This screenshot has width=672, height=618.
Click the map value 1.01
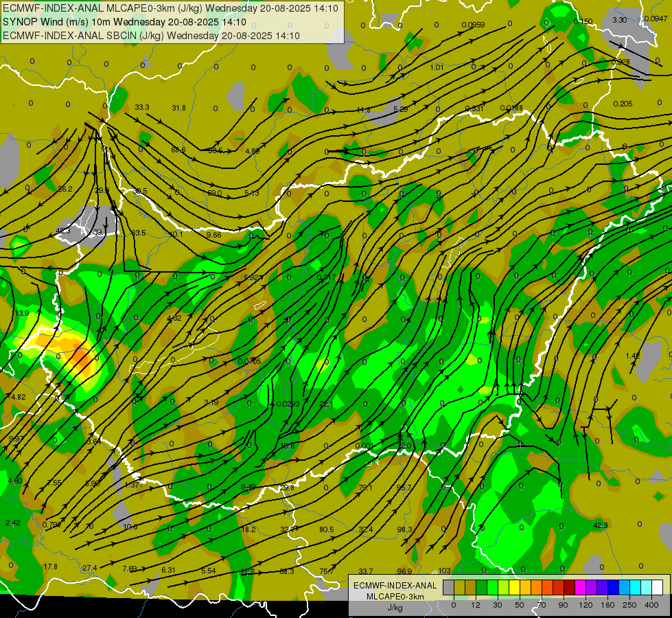437,67
